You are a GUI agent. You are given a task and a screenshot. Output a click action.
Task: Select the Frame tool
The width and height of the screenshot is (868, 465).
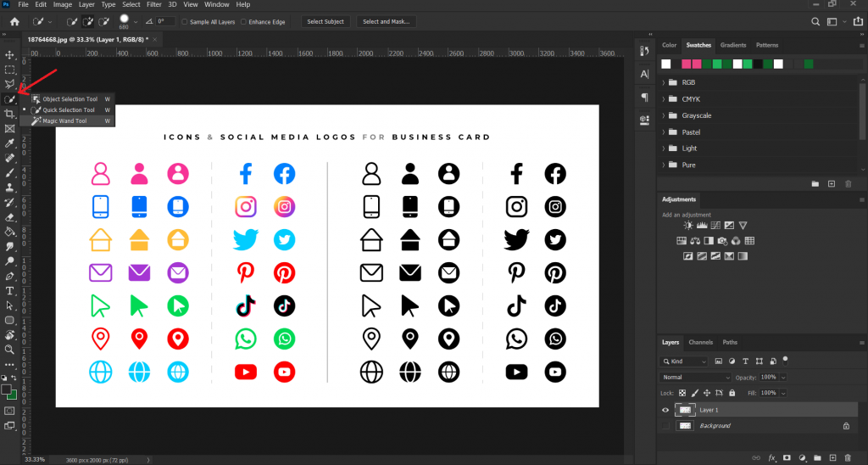pos(9,129)
